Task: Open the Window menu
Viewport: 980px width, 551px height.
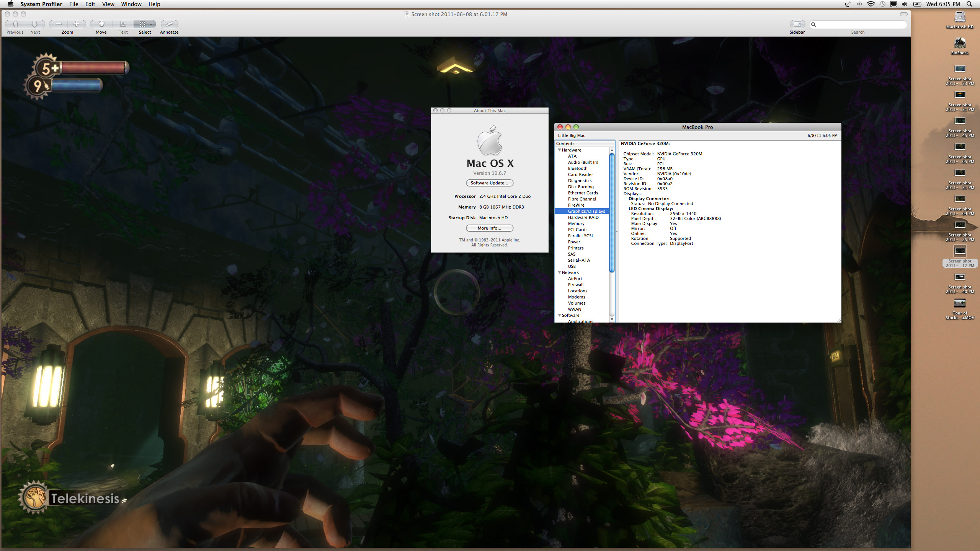Action: pyautogui.click(x=131, y=4)
